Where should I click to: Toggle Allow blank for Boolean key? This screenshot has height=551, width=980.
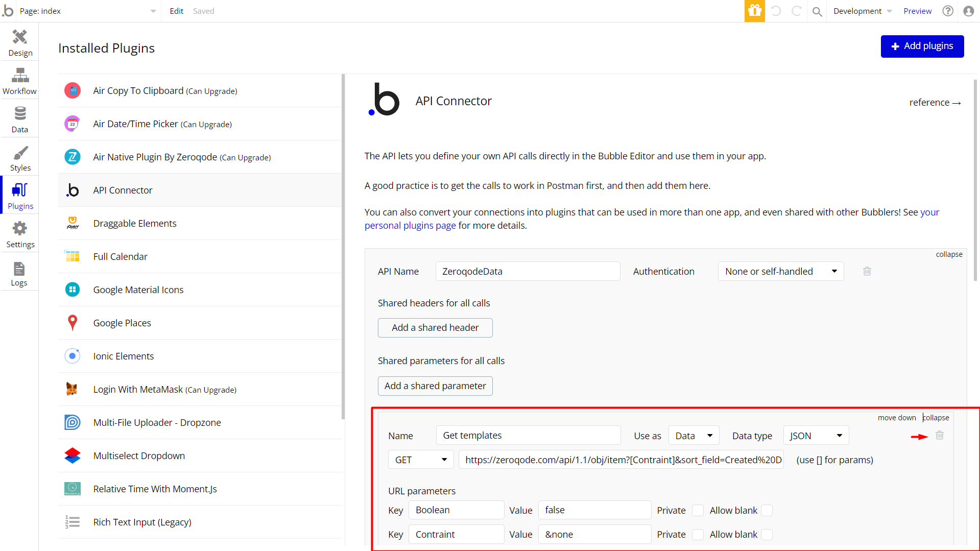point(767,510)
